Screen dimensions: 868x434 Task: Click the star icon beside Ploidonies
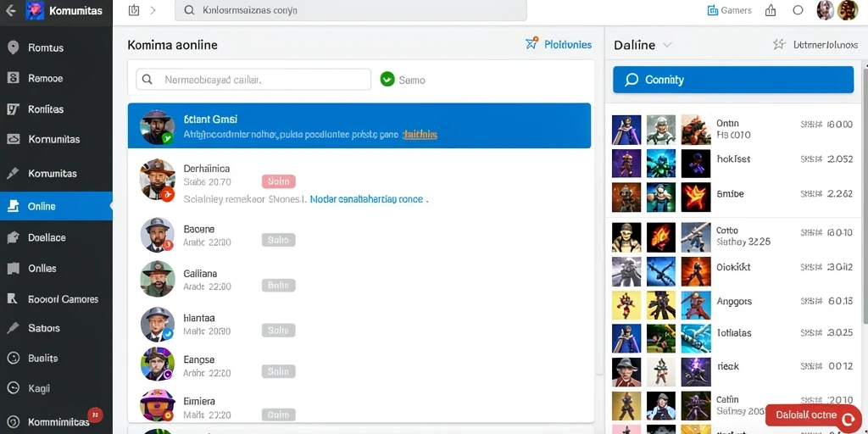coord(532,43)
